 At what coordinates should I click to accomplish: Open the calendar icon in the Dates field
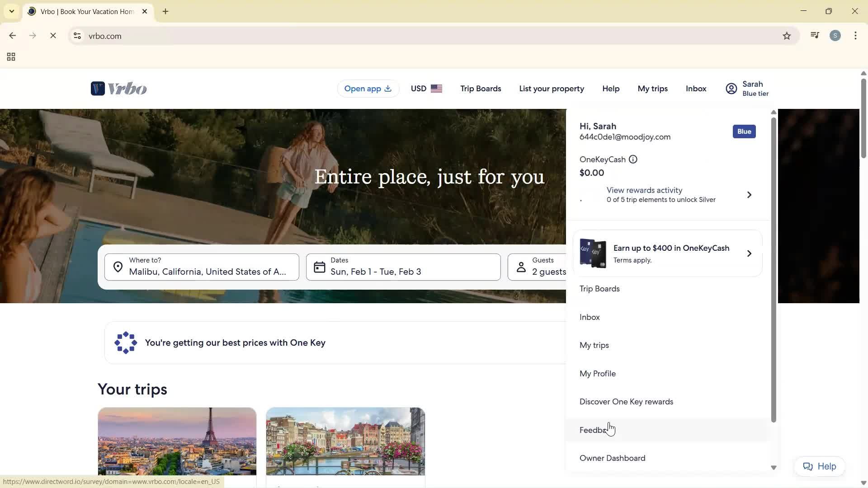tap(319, 267)
